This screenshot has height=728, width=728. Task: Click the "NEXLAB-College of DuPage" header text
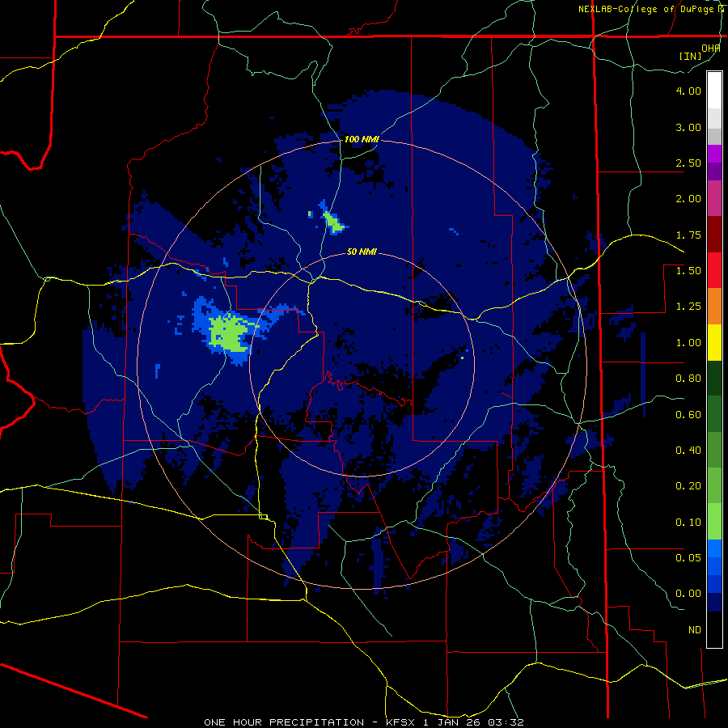pos(645,9)
